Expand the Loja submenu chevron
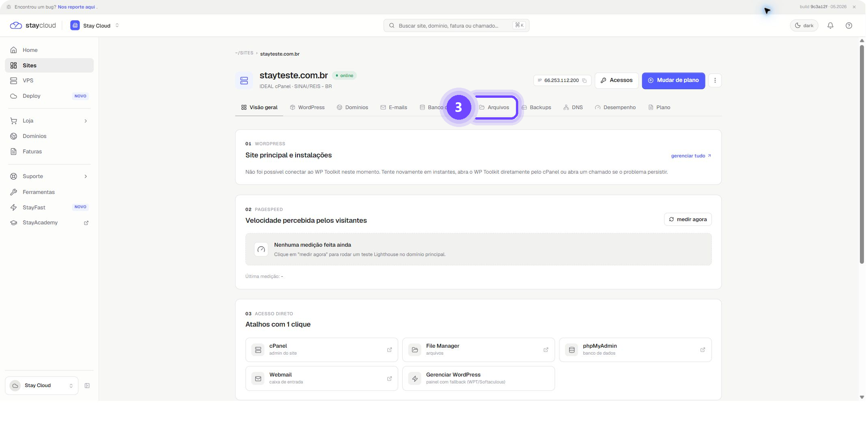 86,121
